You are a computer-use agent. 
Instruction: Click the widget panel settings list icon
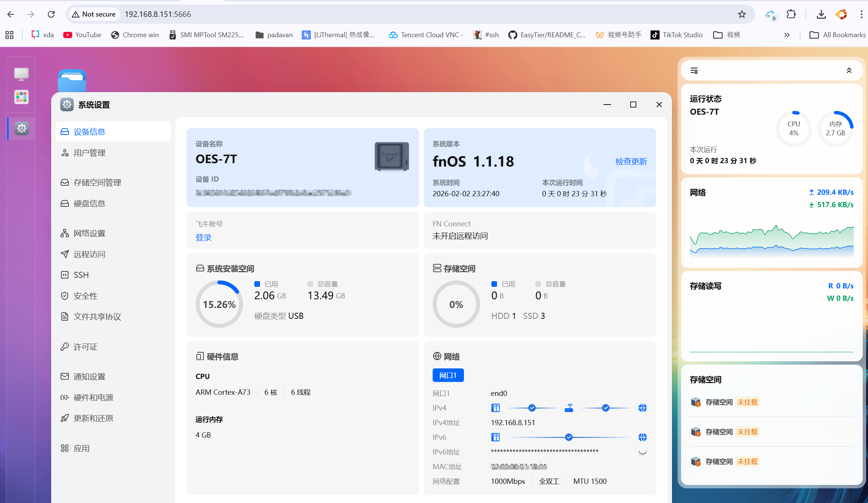tap(694, 71)
